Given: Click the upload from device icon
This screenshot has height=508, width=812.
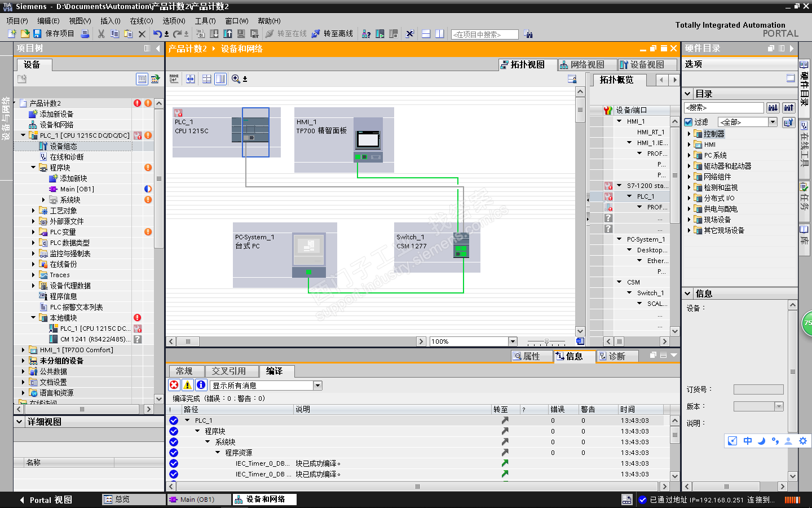Looking at the screenshot, I should 228,34.
